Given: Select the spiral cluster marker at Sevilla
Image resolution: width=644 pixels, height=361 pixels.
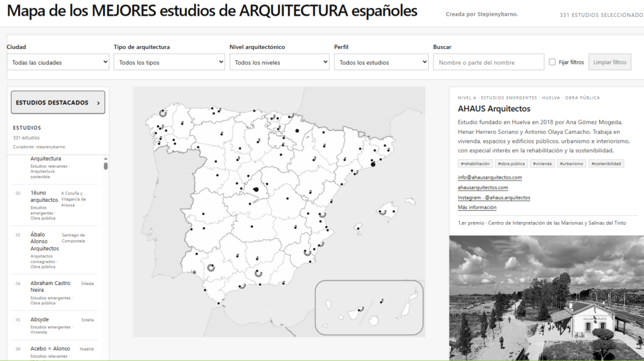Looking at the screenshot, I should 211,268.
